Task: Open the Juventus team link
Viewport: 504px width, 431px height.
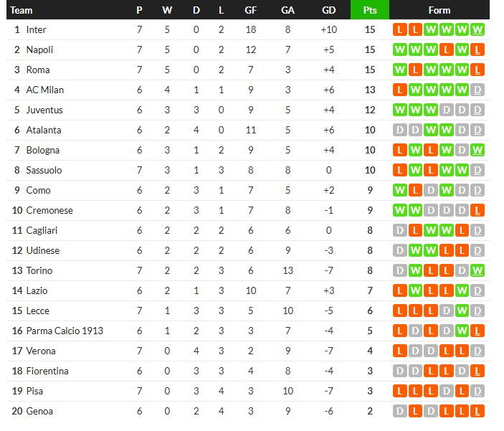Action: (44, 110)
